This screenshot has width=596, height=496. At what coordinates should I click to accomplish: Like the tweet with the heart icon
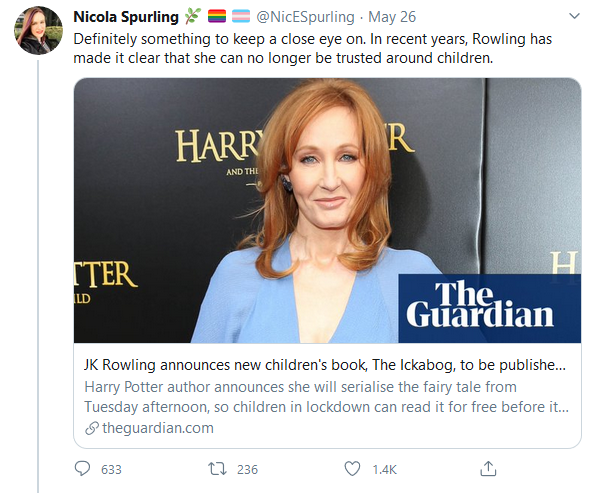pos(352,469)
